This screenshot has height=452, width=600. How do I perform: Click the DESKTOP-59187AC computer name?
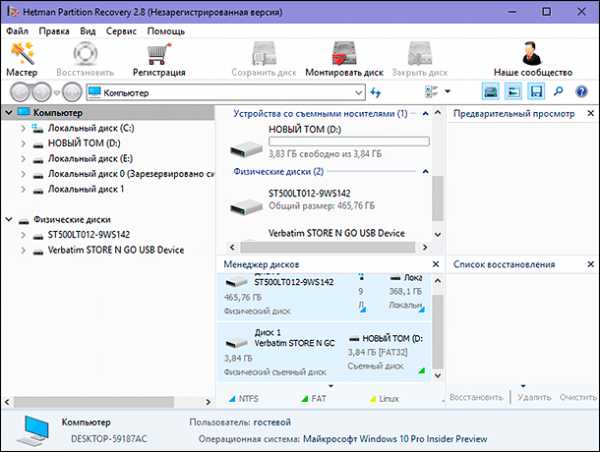[x=109, y=439]
